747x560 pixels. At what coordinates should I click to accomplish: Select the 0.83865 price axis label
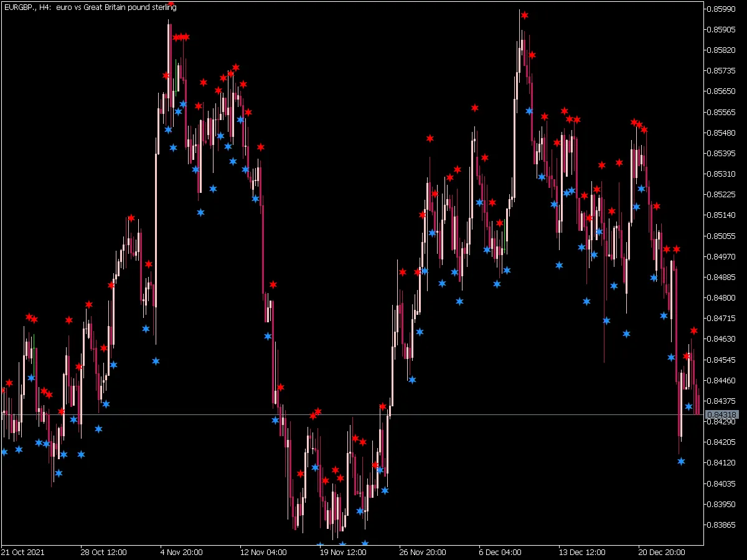click(x=722, y=525)
